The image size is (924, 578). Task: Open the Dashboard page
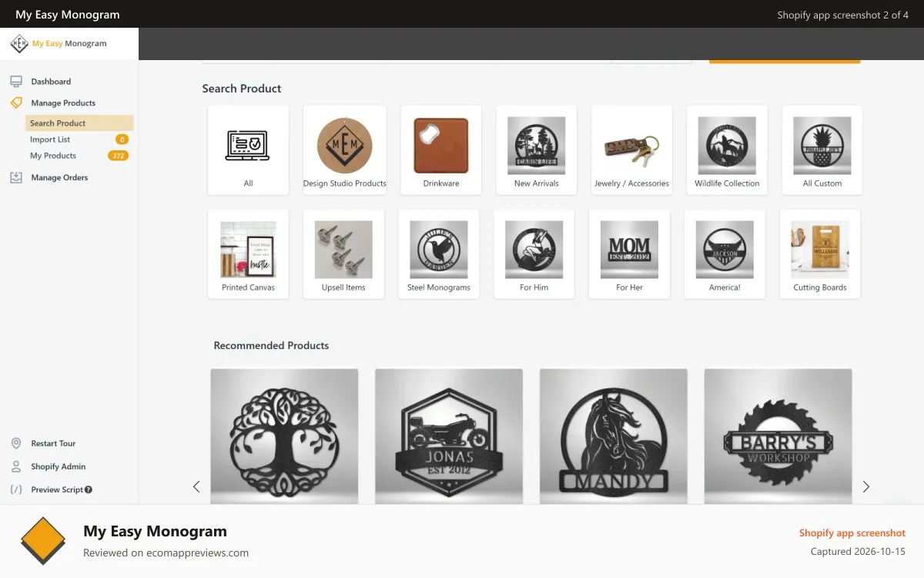tap(51, 82)
